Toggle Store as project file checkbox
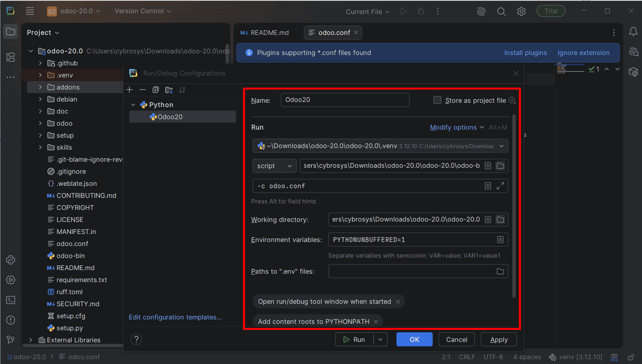Screen dimensions: 642x364 (437, 100)
